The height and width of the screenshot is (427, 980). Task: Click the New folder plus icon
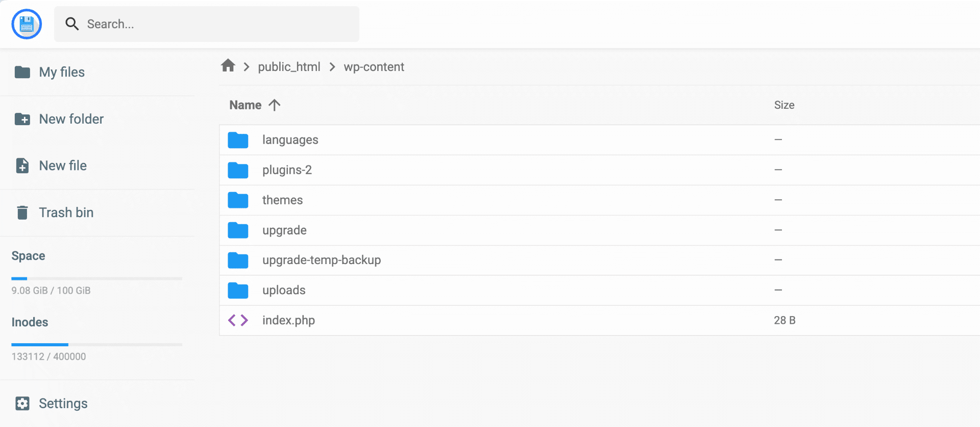pyautogui.click(x=22, y=119)
